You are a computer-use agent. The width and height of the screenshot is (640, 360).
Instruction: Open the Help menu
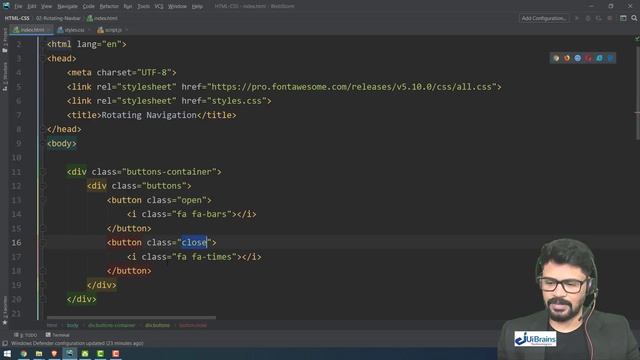coord(197,7)
